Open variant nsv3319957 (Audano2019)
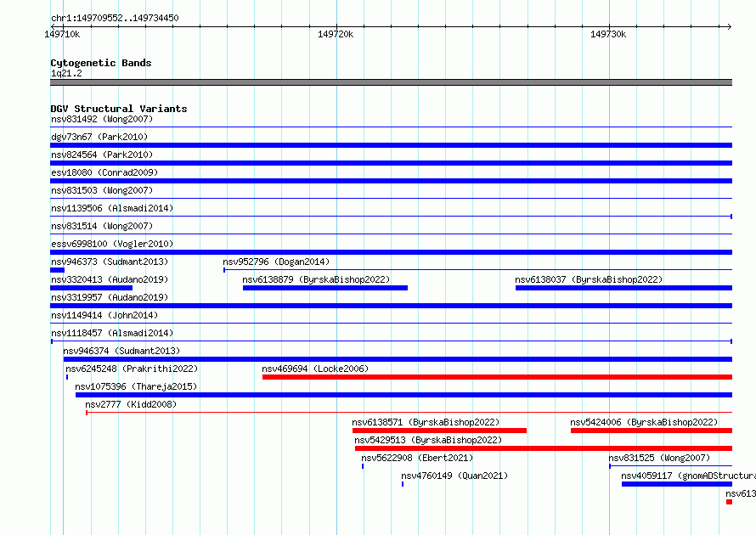Screen dimensions: 756x535 pos(110,297)
